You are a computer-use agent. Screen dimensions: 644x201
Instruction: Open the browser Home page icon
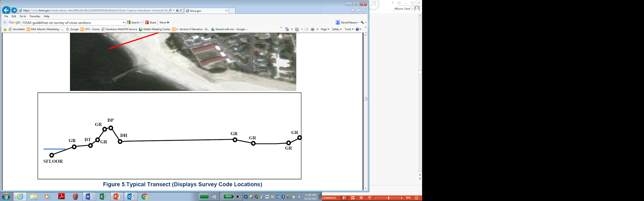353,10
